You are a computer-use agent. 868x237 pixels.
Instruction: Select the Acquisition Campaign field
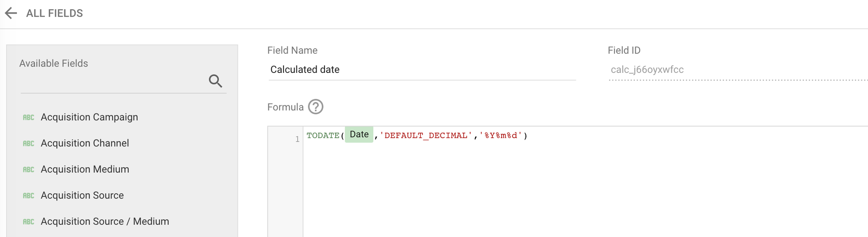coord(122,117)
